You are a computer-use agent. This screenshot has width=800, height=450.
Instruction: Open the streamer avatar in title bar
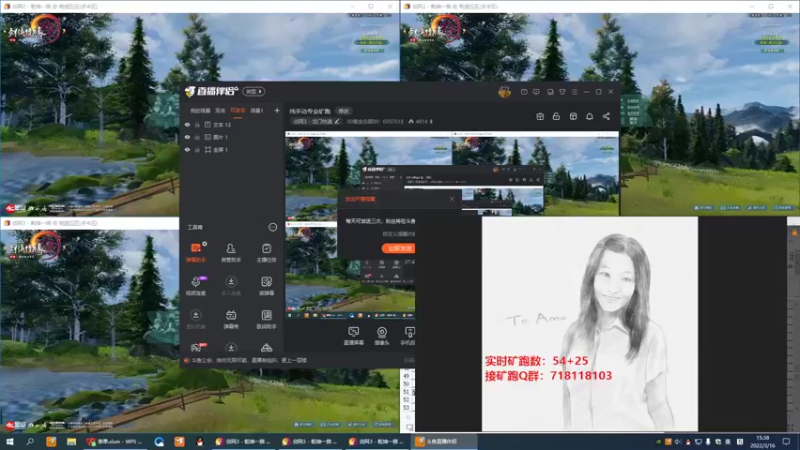click(x=505, y=92)
